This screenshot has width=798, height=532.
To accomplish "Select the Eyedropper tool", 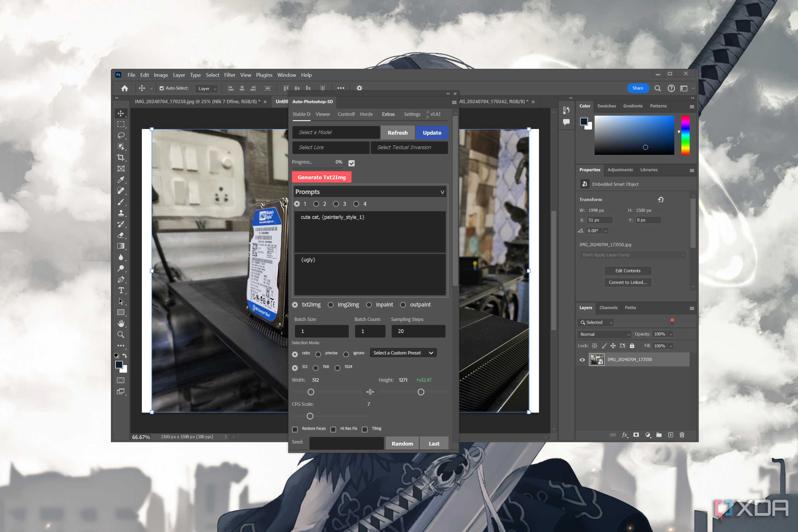I will click(x=121, y=180).
